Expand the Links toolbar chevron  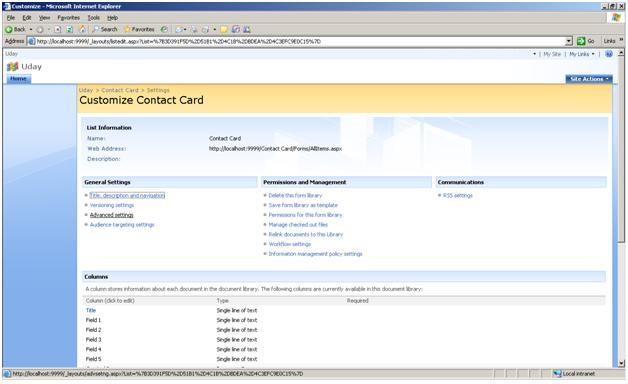pyautogui.click(x=621, y=40)
